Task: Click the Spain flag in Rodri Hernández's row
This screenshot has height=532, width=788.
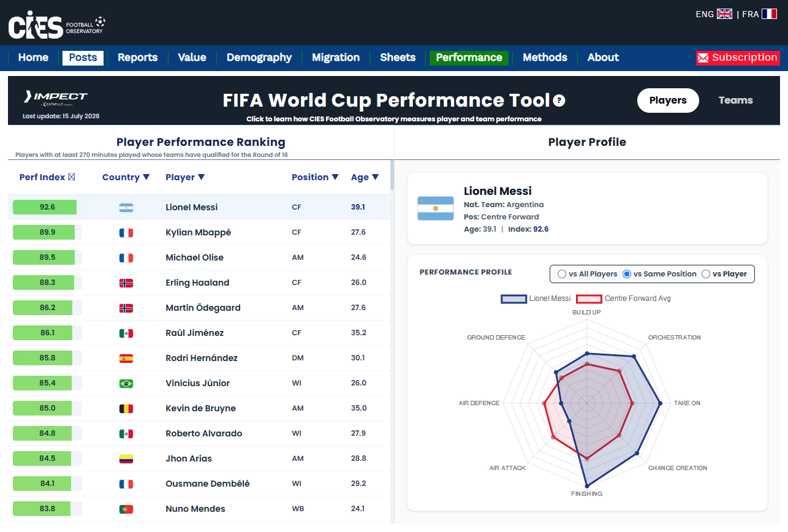Action: click(126, 359)
